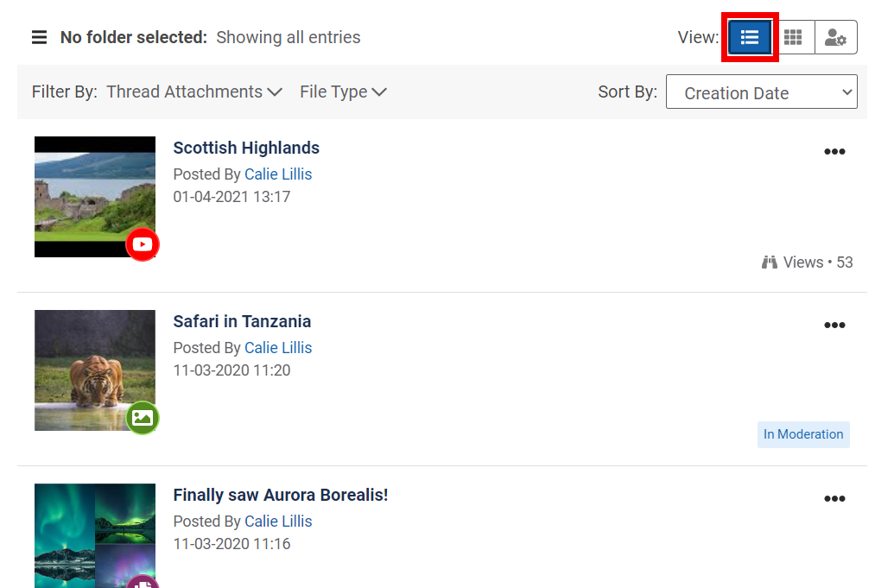Viewport: 875px width, 588px height.
Task: Switch to user settings view
Action: pyautogui.click(x=836, y=37)
